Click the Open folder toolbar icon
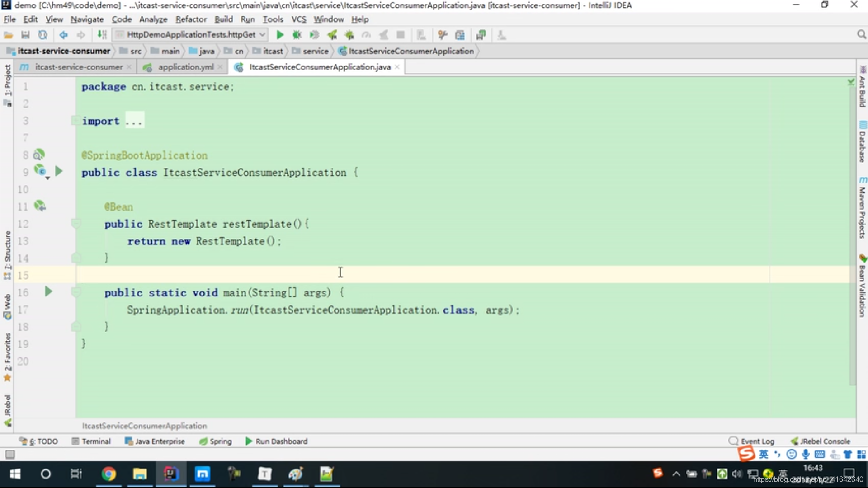The image size is (868, 488). [x=8, y=35]
